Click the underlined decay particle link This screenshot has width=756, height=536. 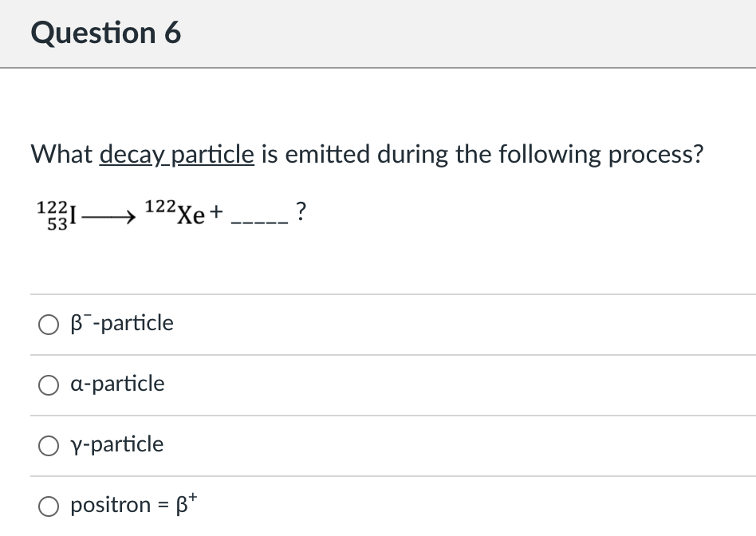pyautogui.click(x=176, y=154)
